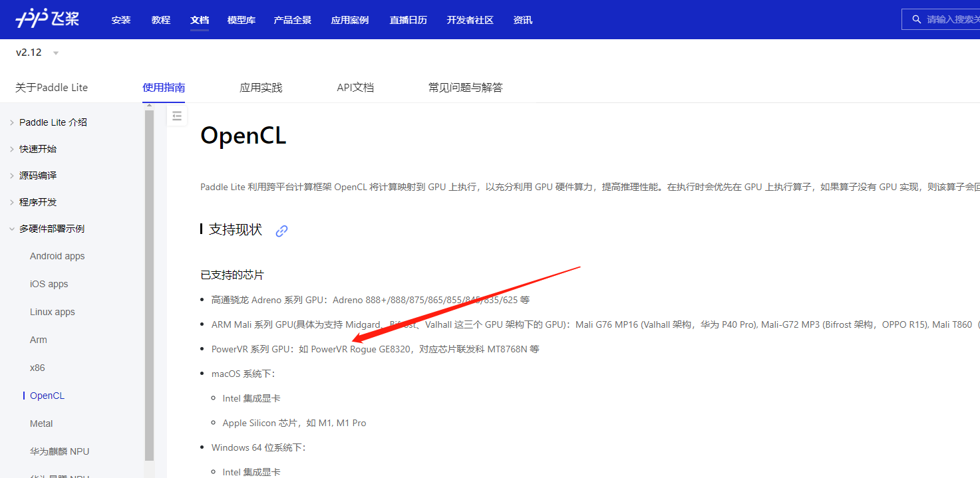Expand the 快速开始 section

(x=33, y=149)
